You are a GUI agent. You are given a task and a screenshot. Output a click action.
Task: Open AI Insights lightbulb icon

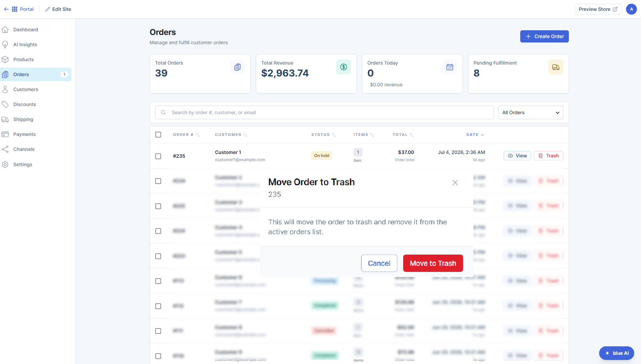coord(5,45)
